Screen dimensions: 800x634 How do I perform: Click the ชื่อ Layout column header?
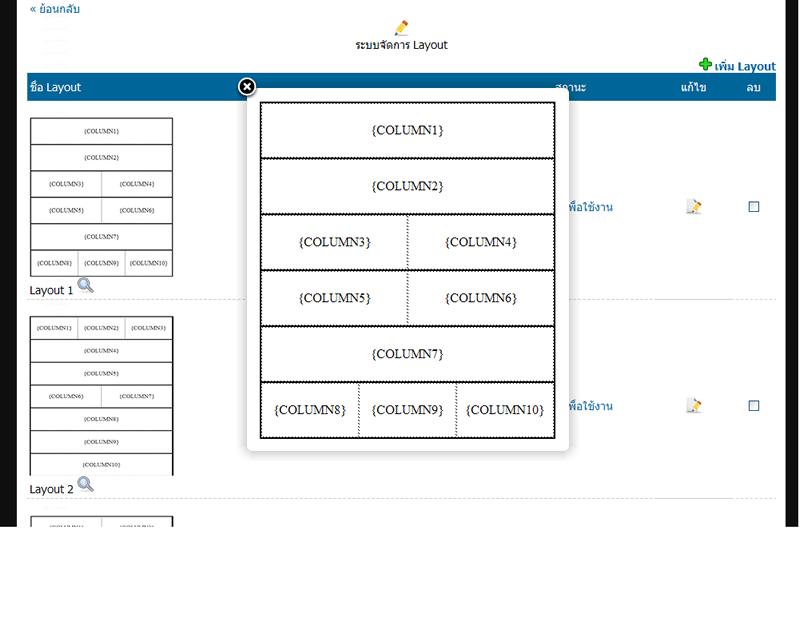coord(56,87)
